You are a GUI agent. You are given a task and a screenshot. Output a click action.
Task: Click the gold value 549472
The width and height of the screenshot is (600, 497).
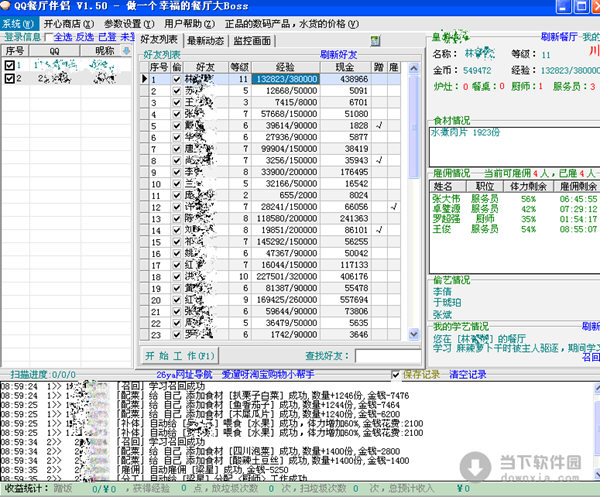pos(477,70)
